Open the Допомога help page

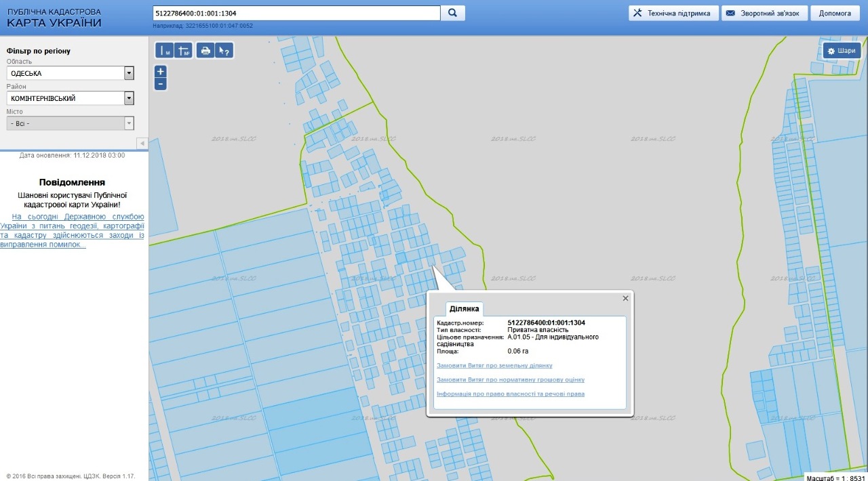pyautogui.click(x=835, y=13)
